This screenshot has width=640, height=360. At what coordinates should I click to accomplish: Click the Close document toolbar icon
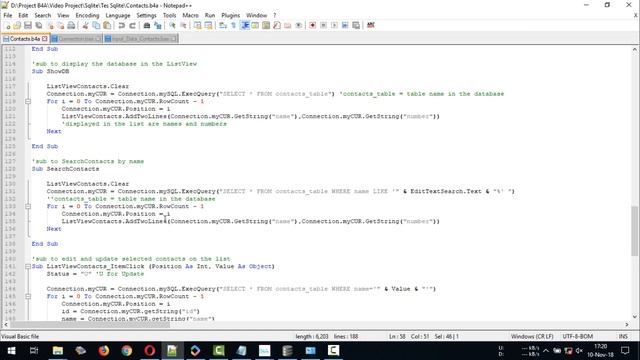(x=50, y=25)
